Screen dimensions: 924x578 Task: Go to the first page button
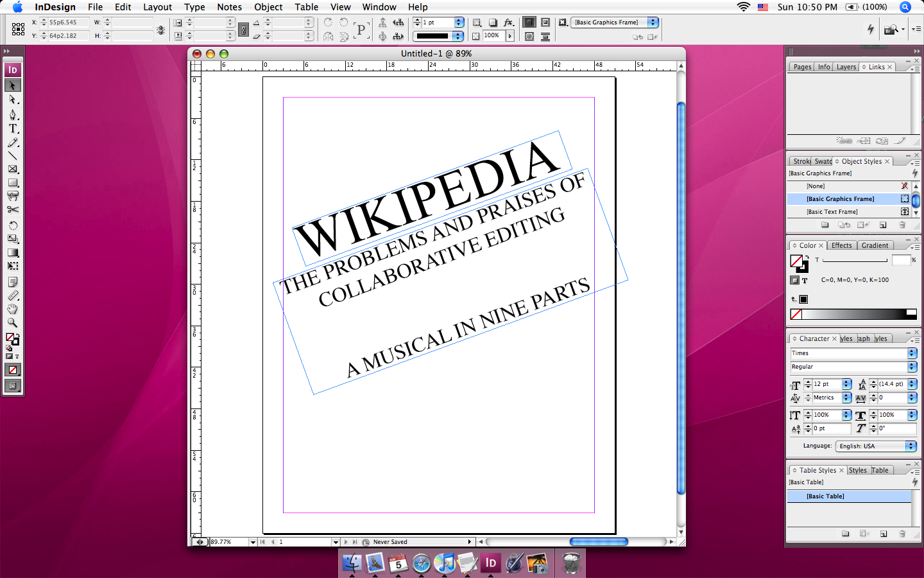(x=262, y=542)
